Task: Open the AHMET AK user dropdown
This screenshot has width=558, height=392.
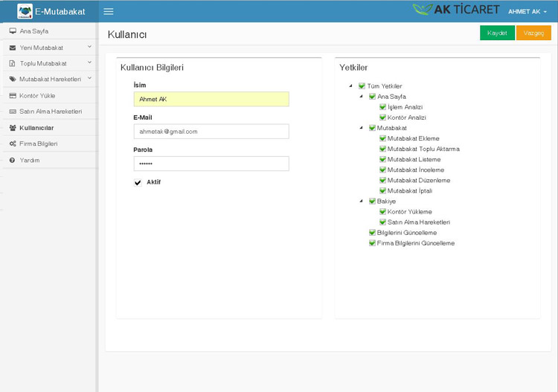Action: click(x=527, y=11)
